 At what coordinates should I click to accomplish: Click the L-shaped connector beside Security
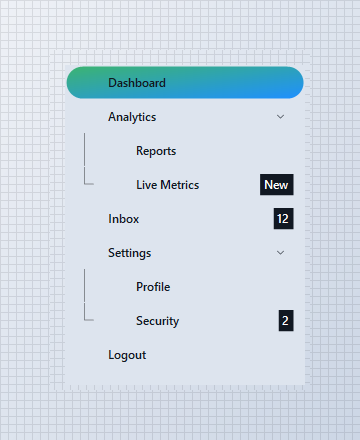click(88, 312)
